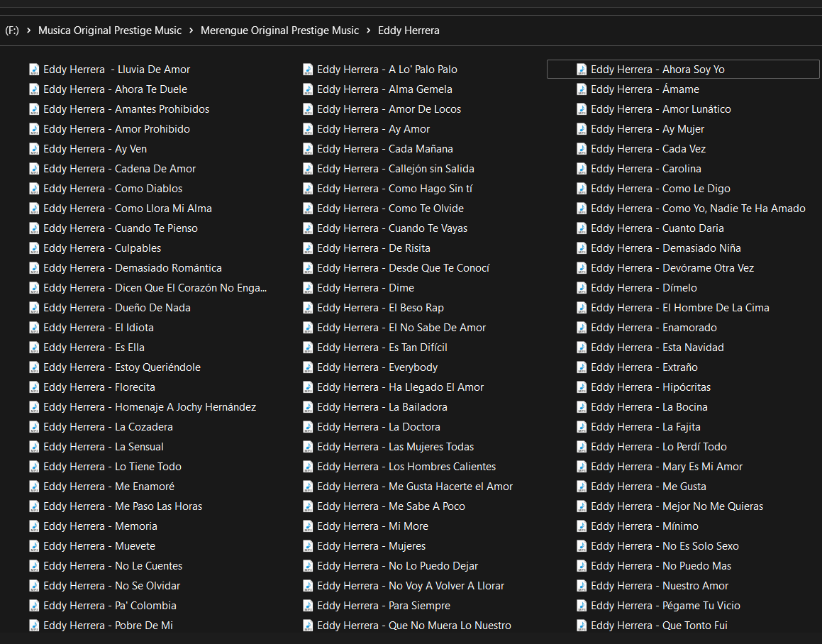
Task: Open Merengue Original Prestige Music breadcrumb
Action: coord(280,30)
